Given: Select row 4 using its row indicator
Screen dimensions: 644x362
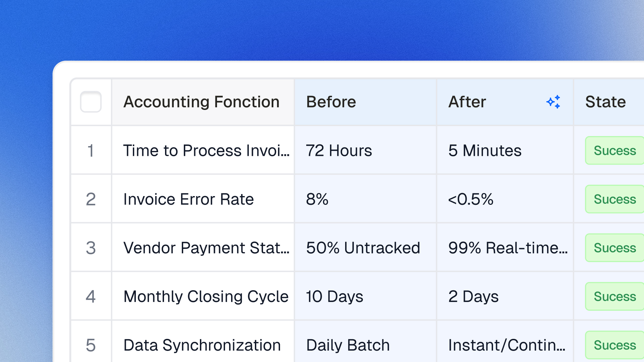Looking at the screenshot, I should point(91,296).
